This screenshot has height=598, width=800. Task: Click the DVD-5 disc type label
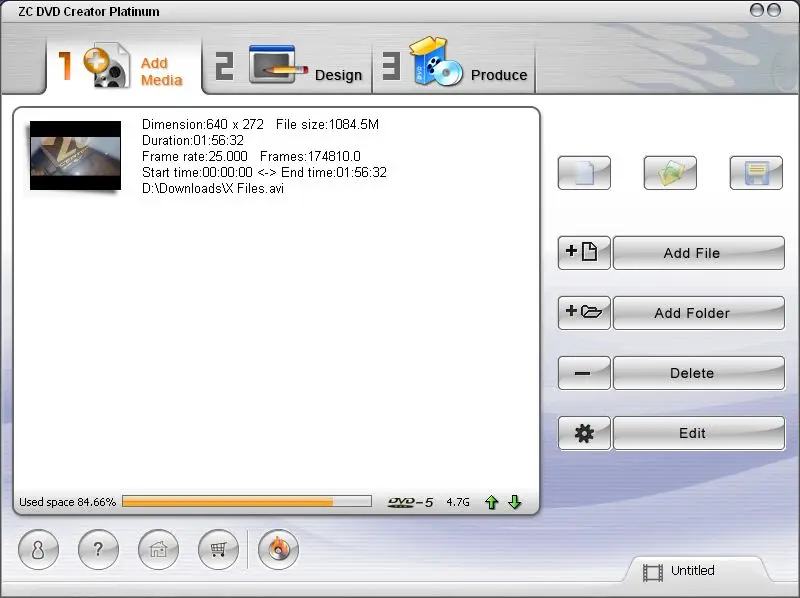coord(410,503)
